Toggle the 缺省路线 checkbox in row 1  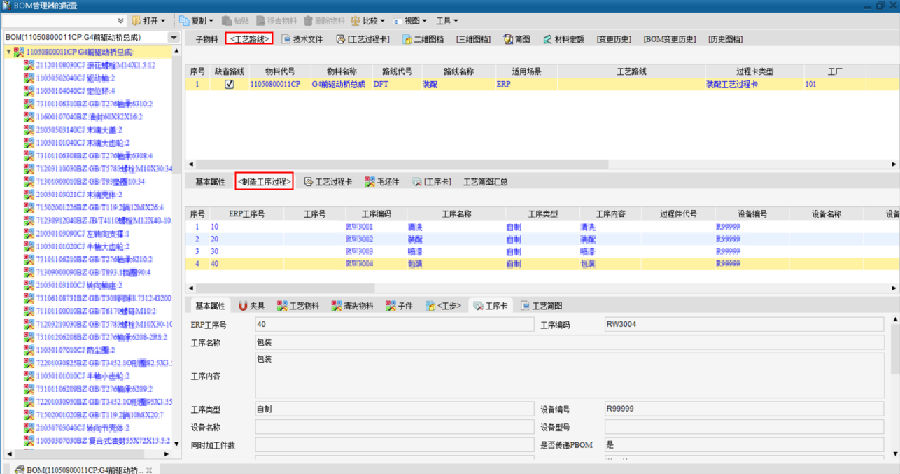click(230, 85)
